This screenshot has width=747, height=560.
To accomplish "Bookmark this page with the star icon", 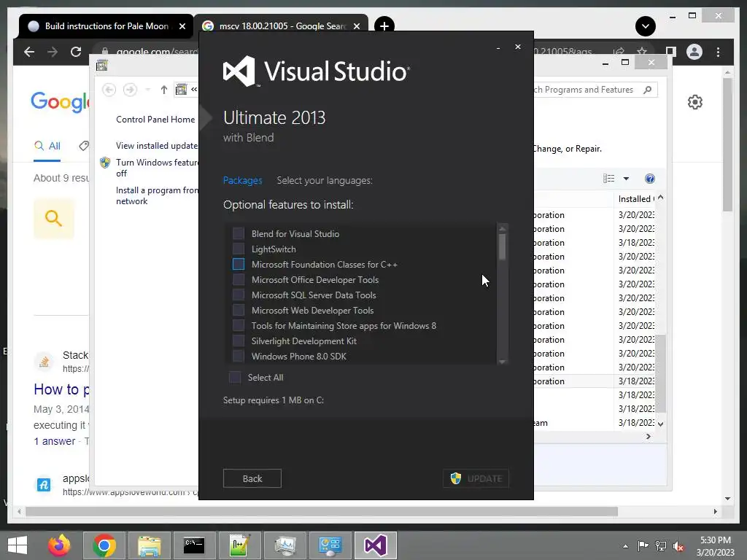I will click(642, 52).
